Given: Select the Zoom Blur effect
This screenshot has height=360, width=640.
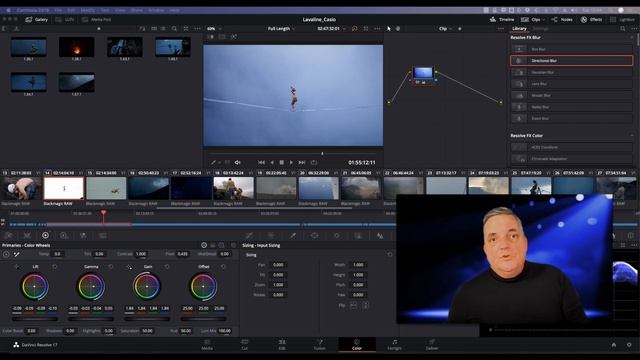Looking at the screenshot, I should pos(571,118).
